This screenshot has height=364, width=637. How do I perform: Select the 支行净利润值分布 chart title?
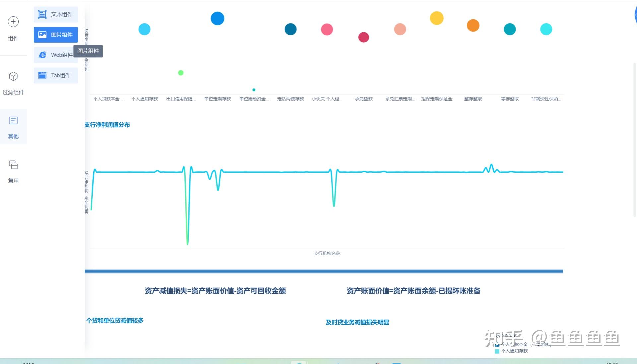(107, 125)
